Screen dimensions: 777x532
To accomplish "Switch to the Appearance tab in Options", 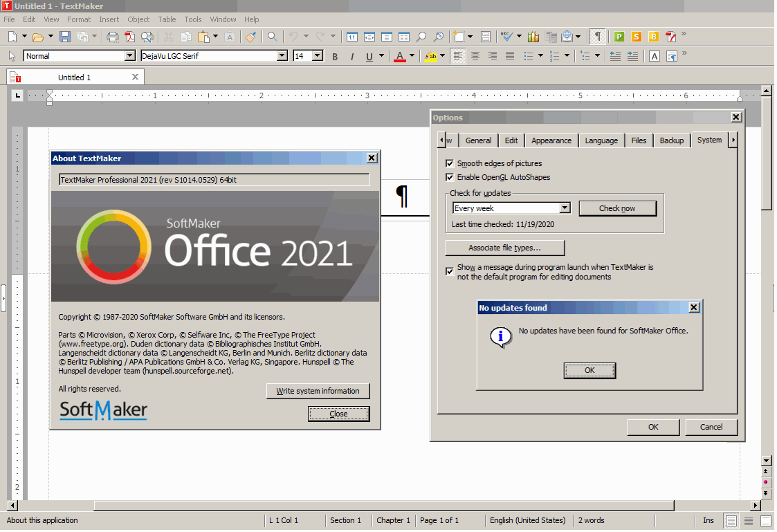I will point(551,140).
